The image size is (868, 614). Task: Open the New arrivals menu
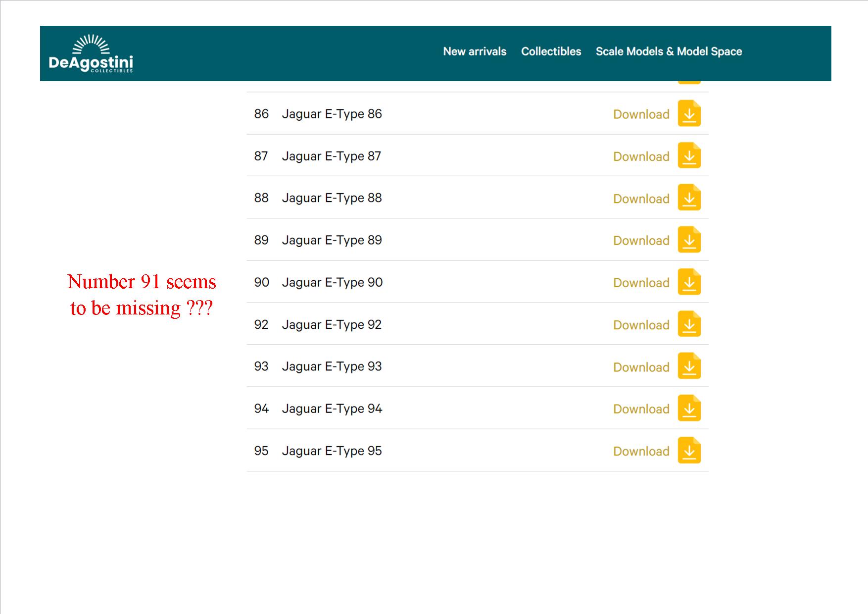click(475, 51)
